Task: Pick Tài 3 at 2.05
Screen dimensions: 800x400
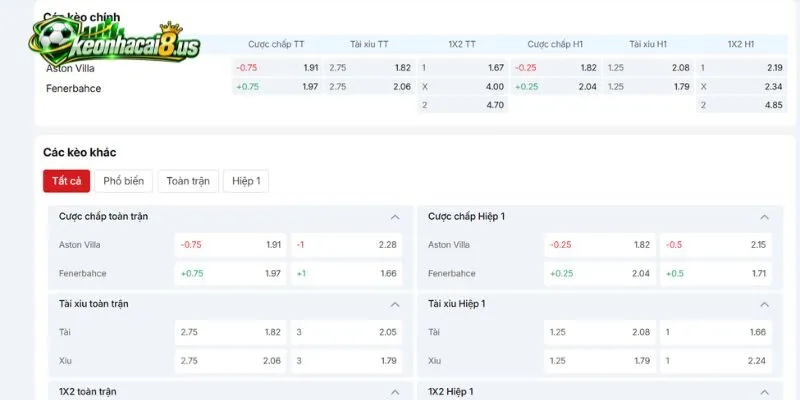Action: (346, 332)
